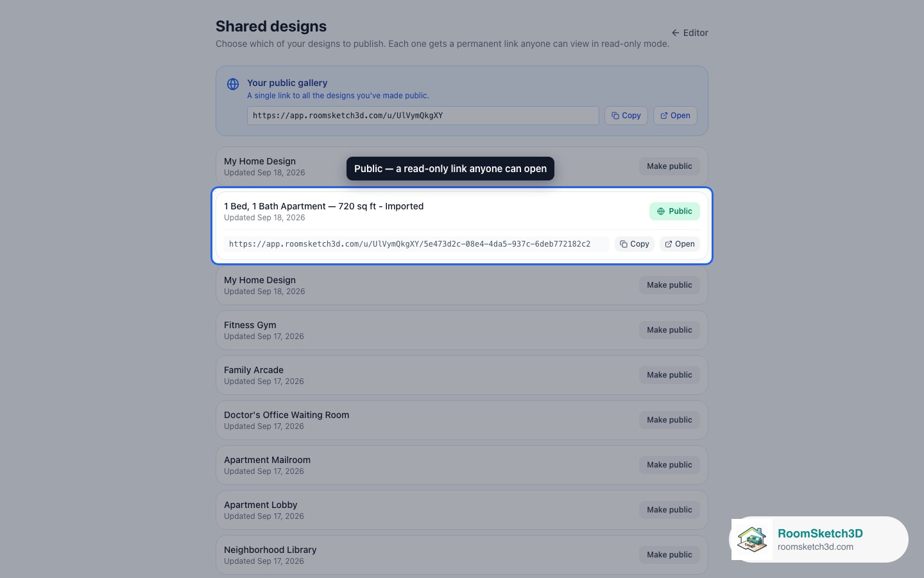Make the second My Home Design public
This screenshot has width=924, height=578.
(669, 285)
